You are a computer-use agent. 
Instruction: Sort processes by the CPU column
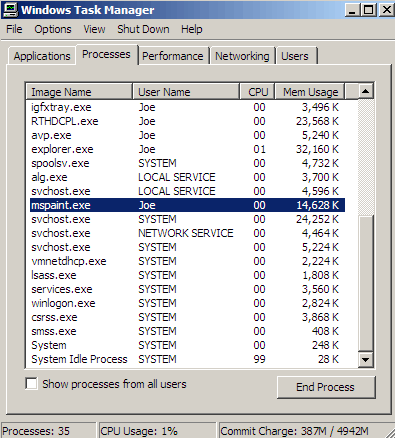(x=257, y=92)
